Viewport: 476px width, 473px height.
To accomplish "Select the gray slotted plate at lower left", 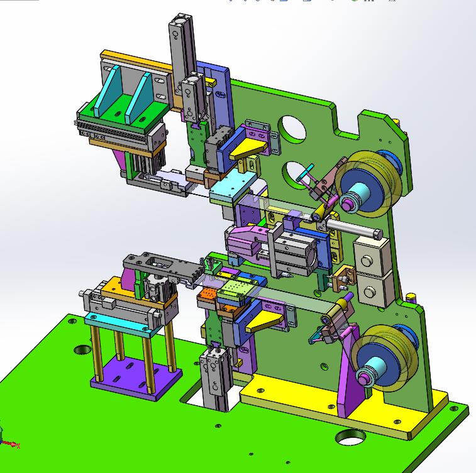I will (165, 267).
